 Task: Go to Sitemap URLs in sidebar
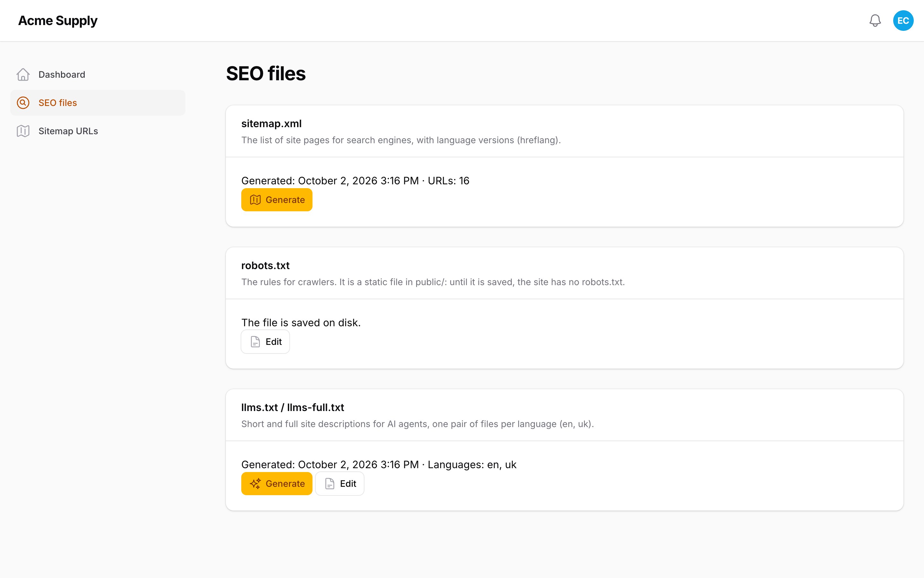pos(98,131)
